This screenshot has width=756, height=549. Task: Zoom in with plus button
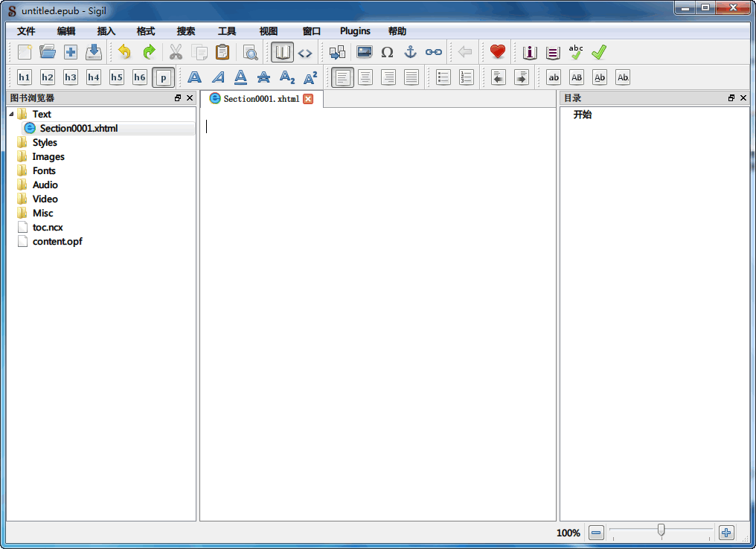tap(726, 533)
